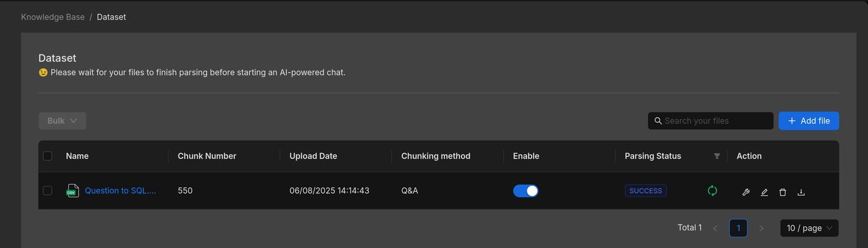Viewport: 868px width, 248px height.
Task: Click the CSV file type icon
Action: tap(72, 191)
